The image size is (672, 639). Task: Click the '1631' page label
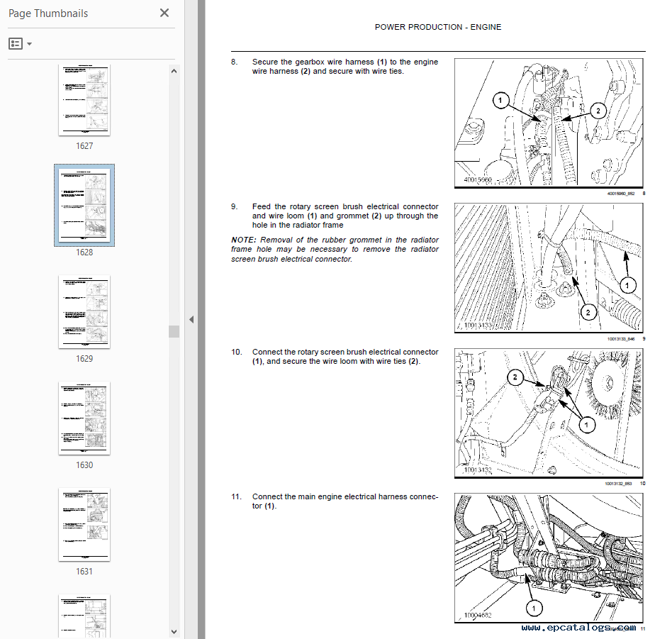[84, 571]
